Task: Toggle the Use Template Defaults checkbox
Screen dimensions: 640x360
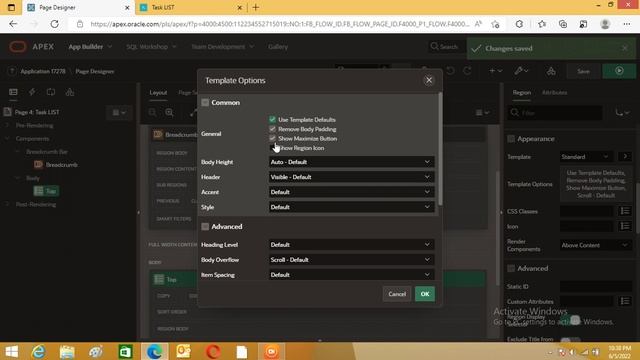Action: point(272,120)
